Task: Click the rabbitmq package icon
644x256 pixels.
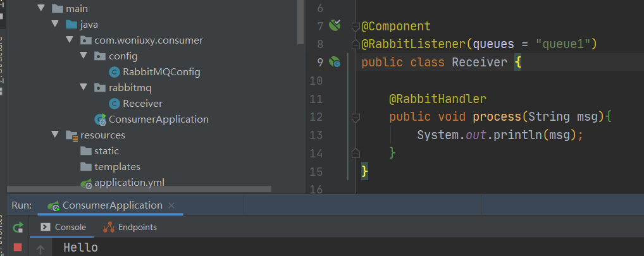Action: pyautogui.click(x=100, y=87)
